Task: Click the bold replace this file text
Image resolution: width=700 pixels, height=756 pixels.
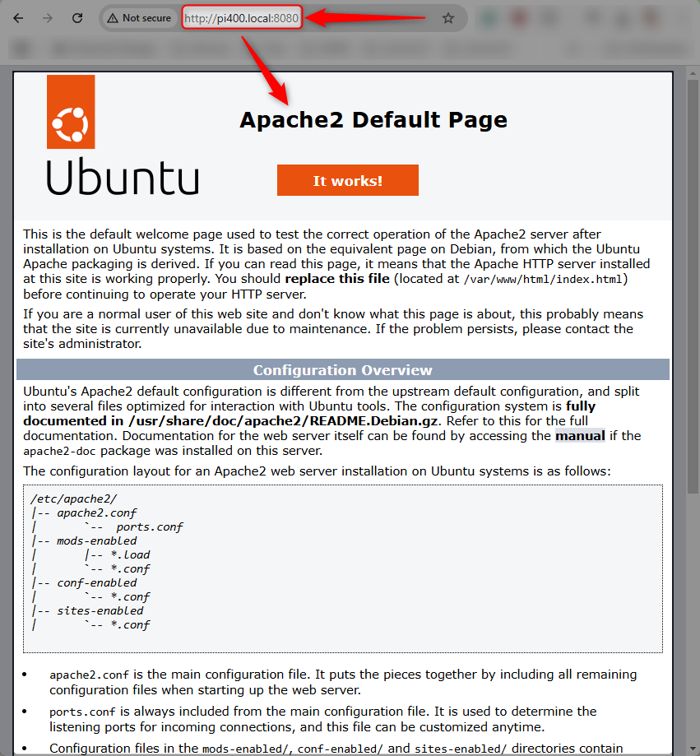Action: pyautogui.click(x=337, y=279)
